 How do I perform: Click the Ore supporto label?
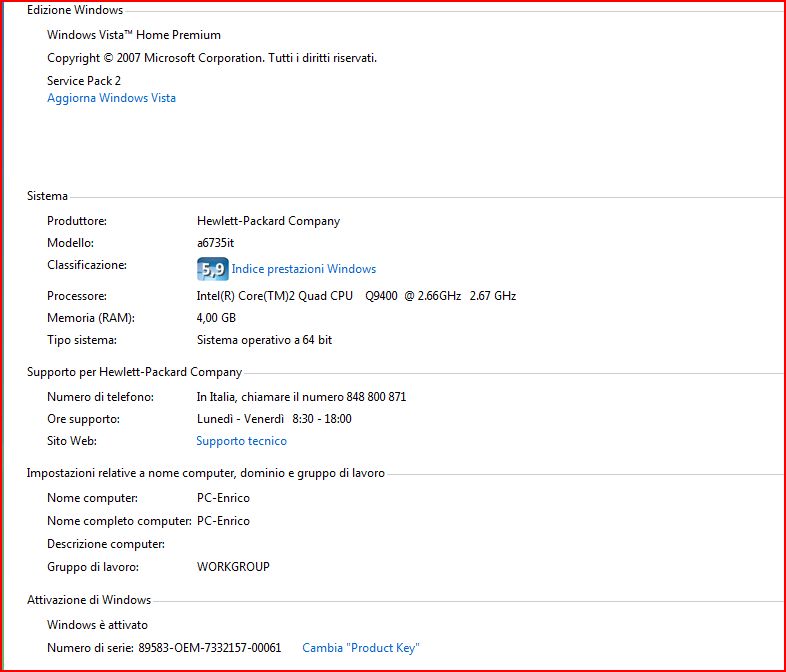coord(83,419)
